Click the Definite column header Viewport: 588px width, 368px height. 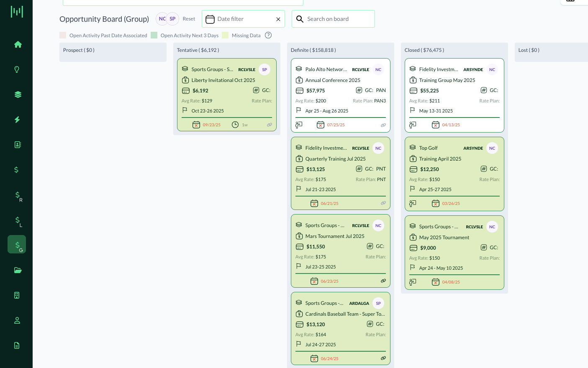click(313, 50)
